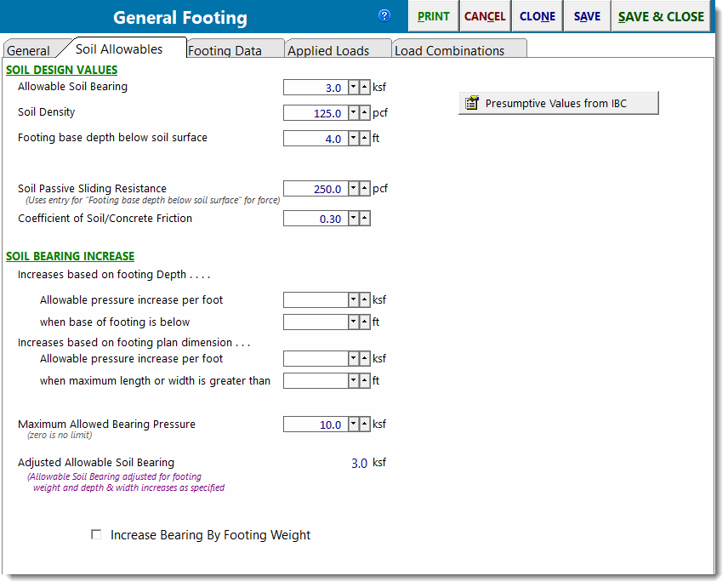
Task: Click the clipboard icon on Presumptive Values button
Action: 472,104
